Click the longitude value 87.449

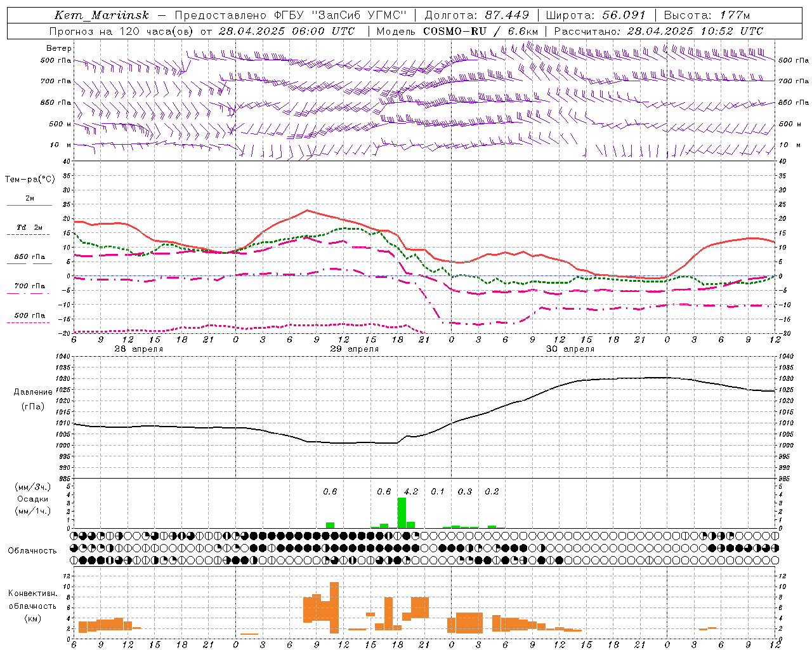507,15
